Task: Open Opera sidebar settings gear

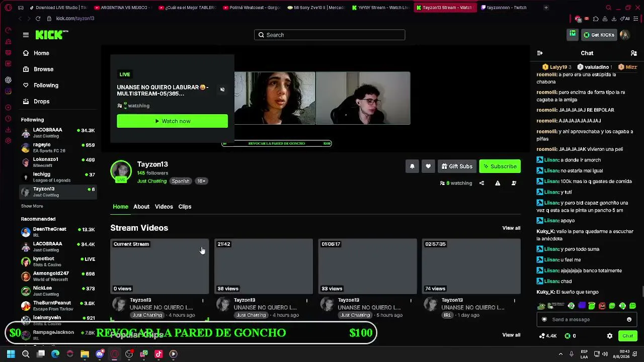Action: click(8, 141)
